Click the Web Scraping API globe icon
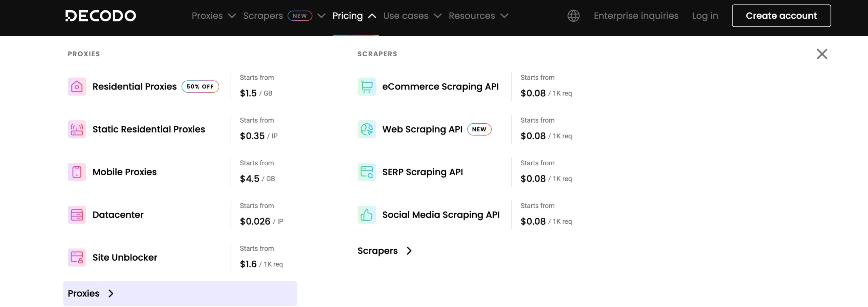 point(367,129)
